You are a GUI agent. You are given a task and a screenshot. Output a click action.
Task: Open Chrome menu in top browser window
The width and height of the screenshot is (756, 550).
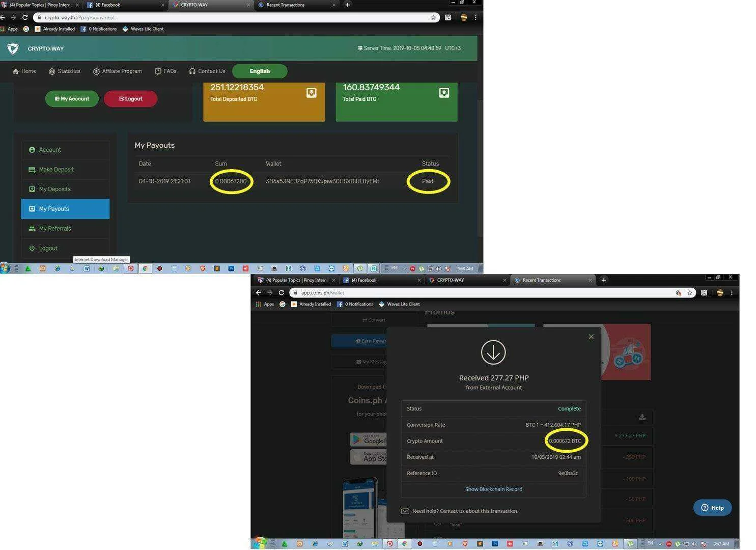pos(475,17)
